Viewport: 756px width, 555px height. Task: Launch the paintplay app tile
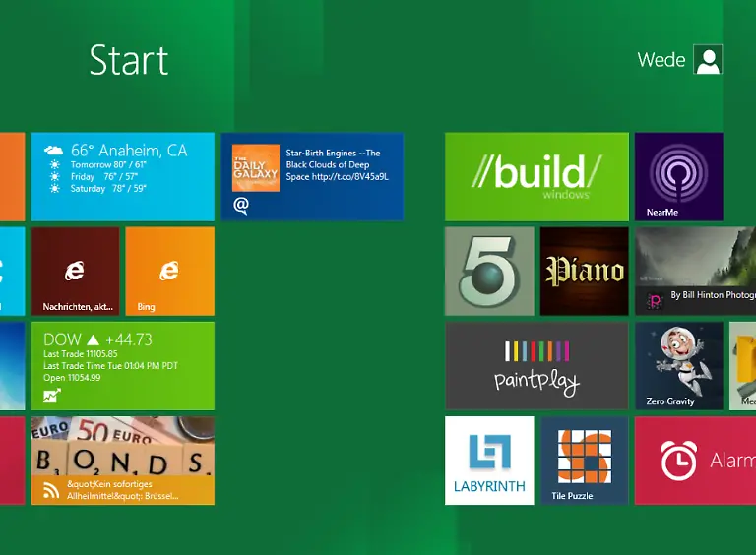pyautogui.click(x=536, y=366)
